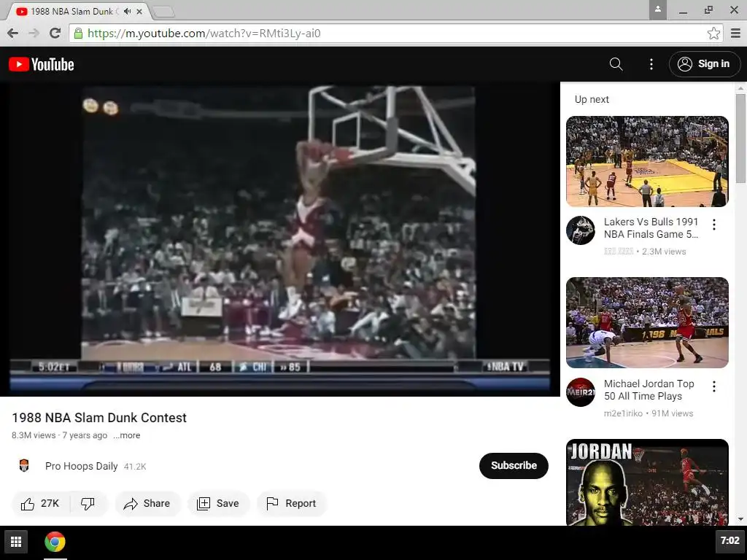The width and height of the screenshot is (747, 560).
Task: Open the app launcher grid icon
Action: tap(16, 542)
